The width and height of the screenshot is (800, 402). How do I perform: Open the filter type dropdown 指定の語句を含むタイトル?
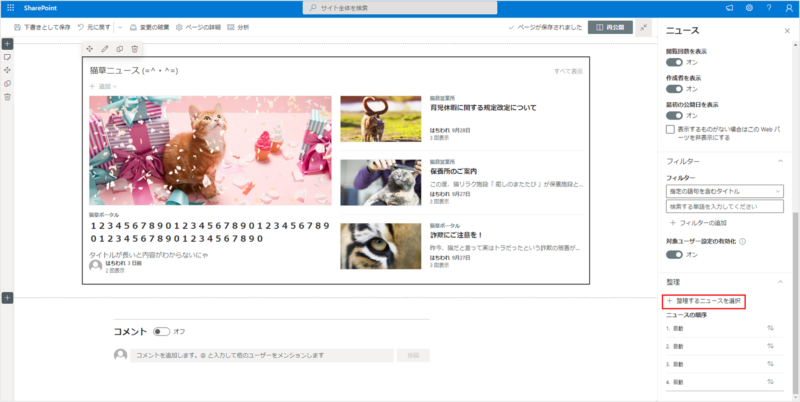tap(726, 190)
